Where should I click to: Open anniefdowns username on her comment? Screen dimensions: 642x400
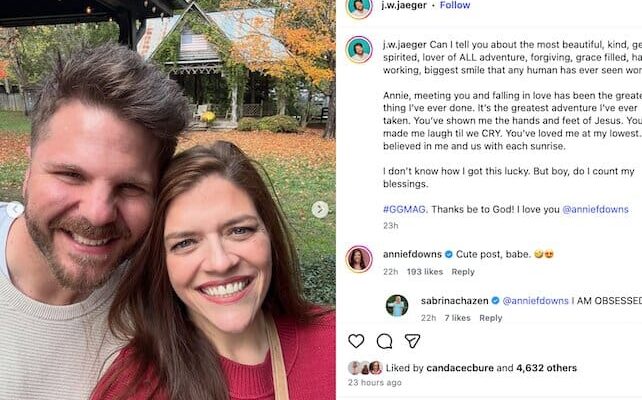pos(412,254)
